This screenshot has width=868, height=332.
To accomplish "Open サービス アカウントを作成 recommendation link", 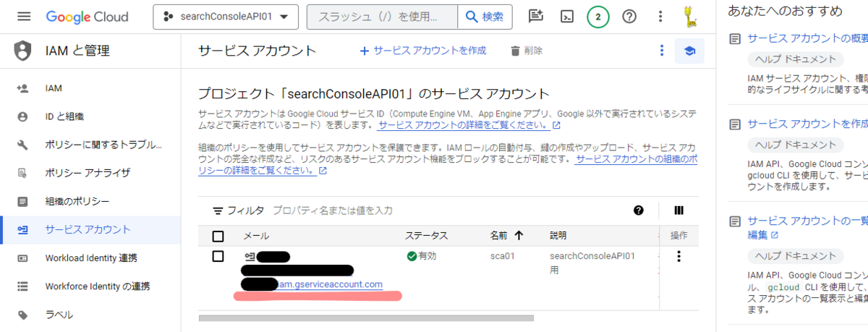I will pos(807,123).
